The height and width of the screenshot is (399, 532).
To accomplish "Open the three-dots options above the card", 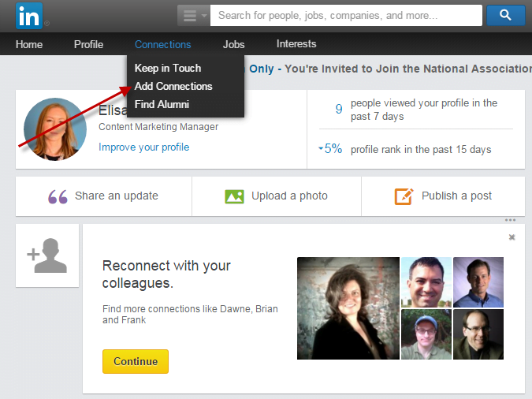I will tap(510, 220).
